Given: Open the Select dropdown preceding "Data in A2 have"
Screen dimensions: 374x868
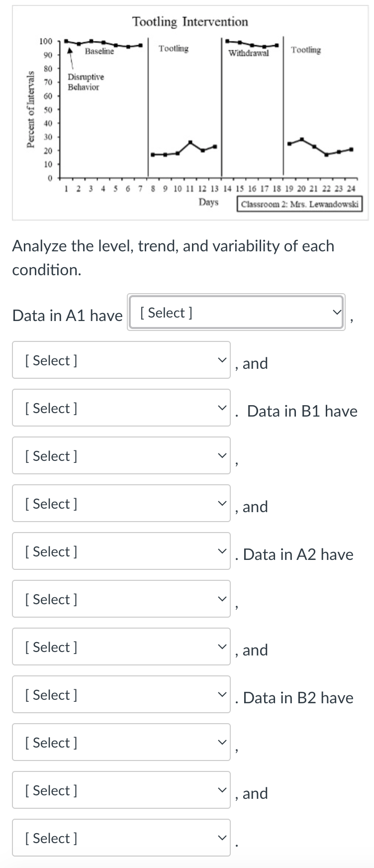Looking at the screenshot, I should (121, 551).
